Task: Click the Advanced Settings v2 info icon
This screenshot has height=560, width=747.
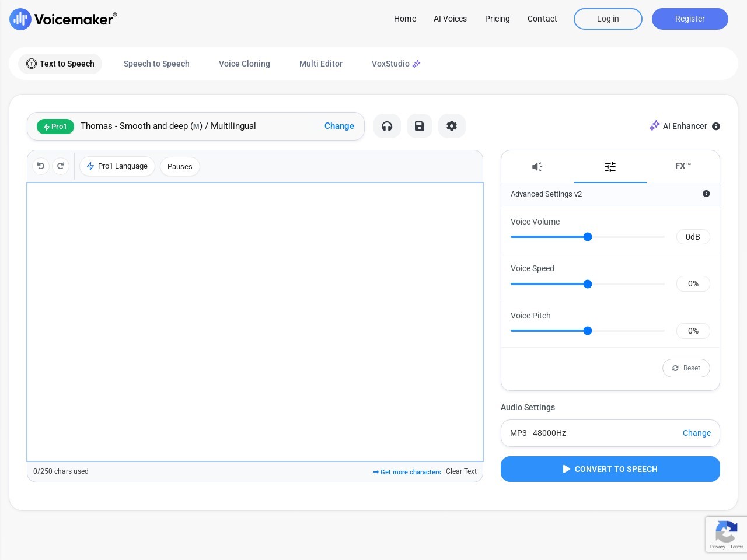Action: [706, 194]
